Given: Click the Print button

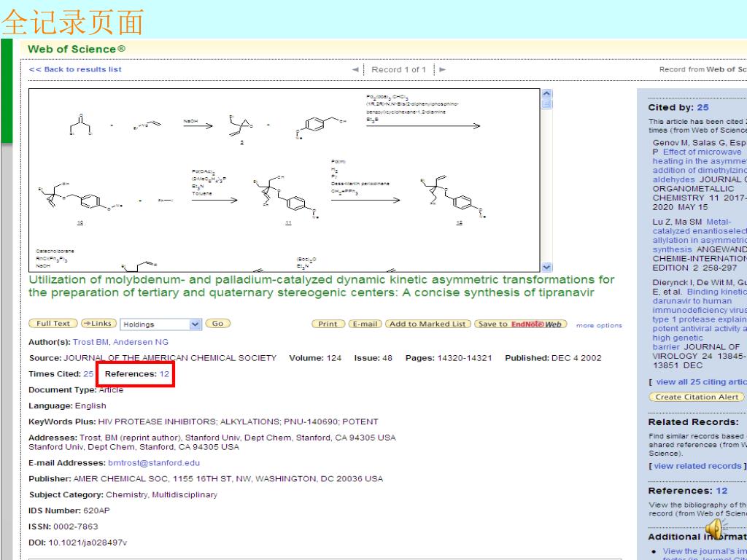Looking at the screenshot, I should click(328, 324).
